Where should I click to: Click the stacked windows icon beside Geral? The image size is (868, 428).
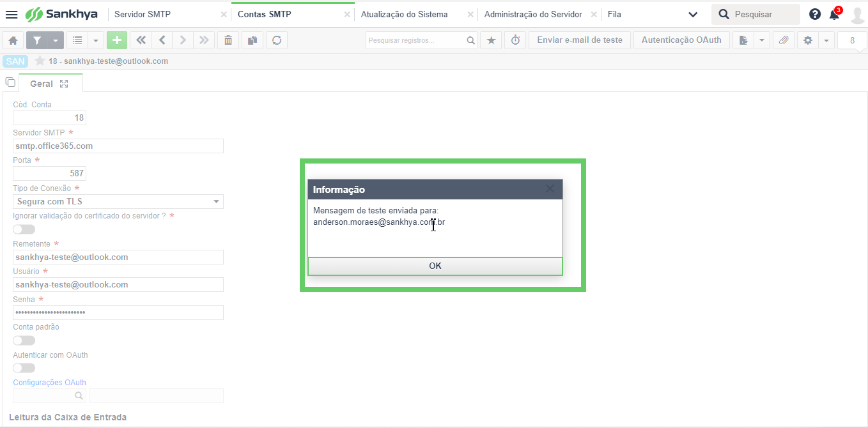[10, 82]
